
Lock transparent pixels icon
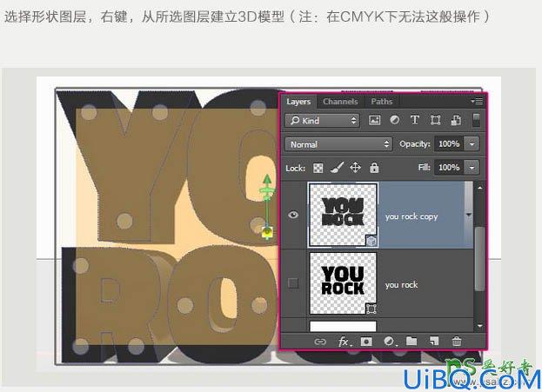318,169
